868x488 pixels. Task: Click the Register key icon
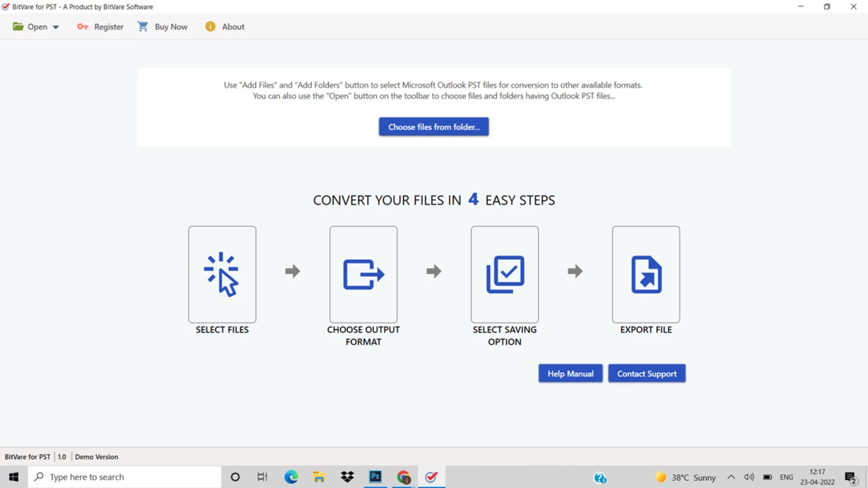click(x=82, y=27)
